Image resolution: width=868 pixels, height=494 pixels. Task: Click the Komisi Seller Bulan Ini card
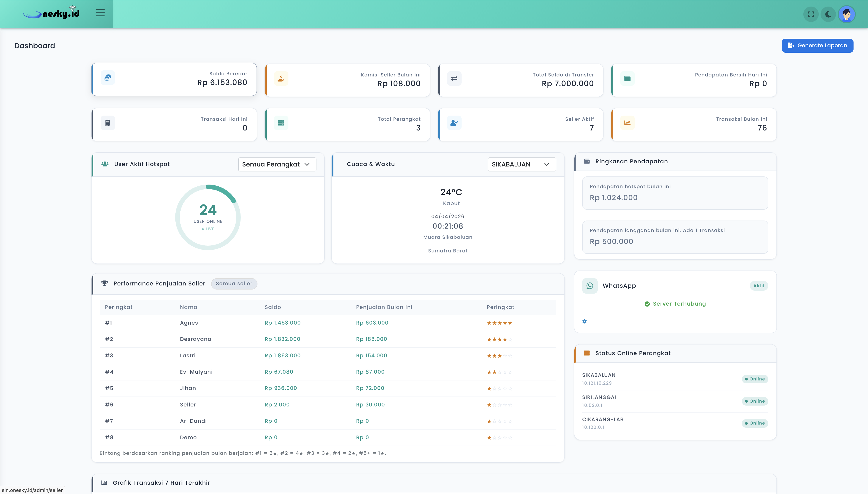(347, 81)
